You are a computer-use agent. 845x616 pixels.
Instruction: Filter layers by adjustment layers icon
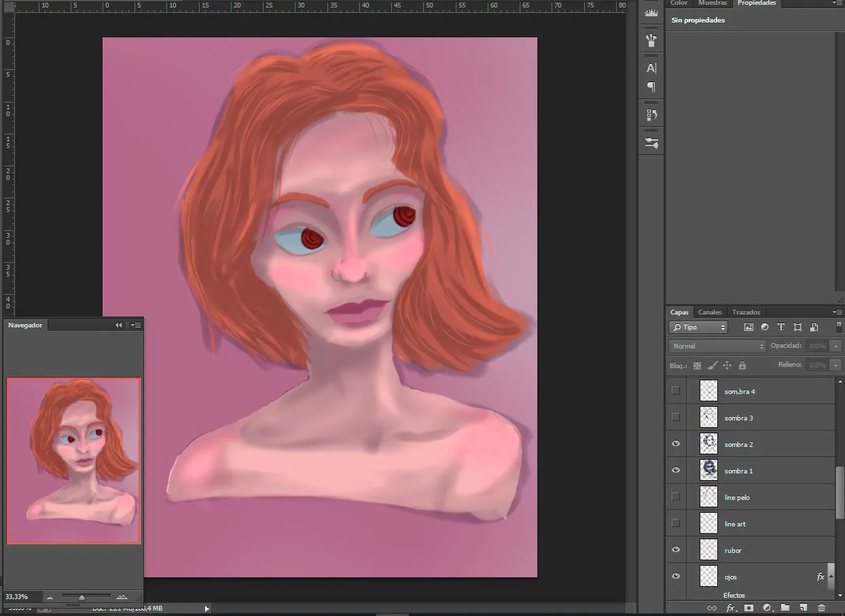coord(765,327)
